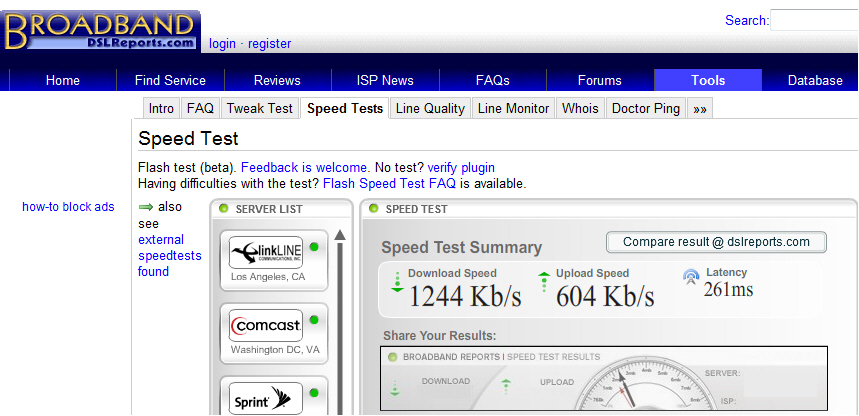Open the 'verify plugin' link
The image size is (859, 416).
coord(461,168)
